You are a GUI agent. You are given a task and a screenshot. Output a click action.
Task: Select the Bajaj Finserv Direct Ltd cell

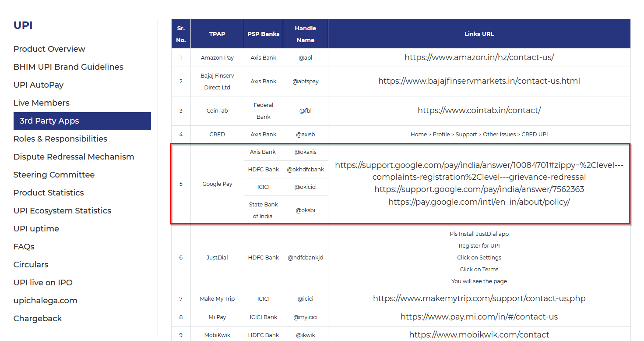click(x=217, y=82)
